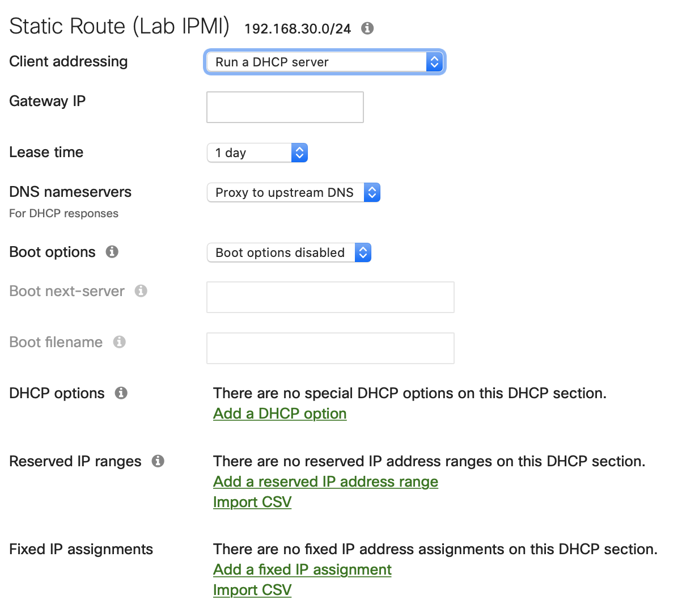Screen dimensions: 678x616
Task: Click Import CSV under Fixed IP assignments
Action: [x=252, y=590]
